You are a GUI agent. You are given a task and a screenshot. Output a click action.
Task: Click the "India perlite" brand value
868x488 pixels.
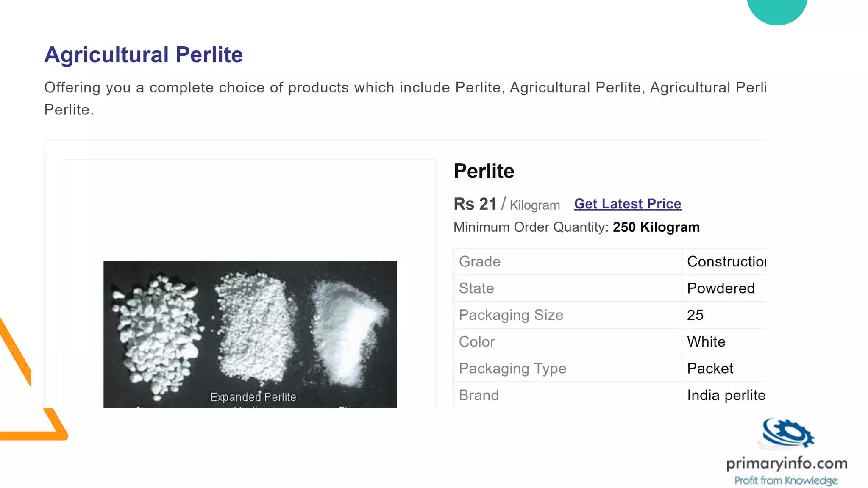click(726, 395)
